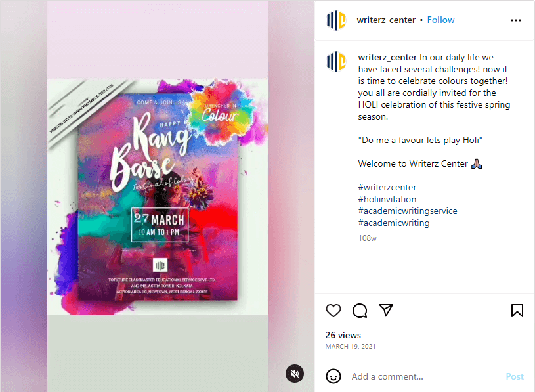Click the Holi poster video
The image size is (535, 392).
tap(158, 196)
